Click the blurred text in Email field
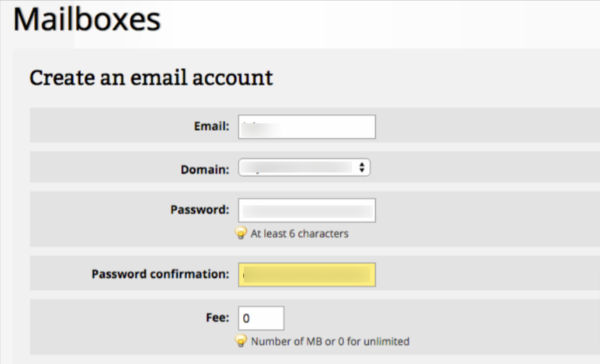The width and height of the screenshot is (600, 364). 251,126
